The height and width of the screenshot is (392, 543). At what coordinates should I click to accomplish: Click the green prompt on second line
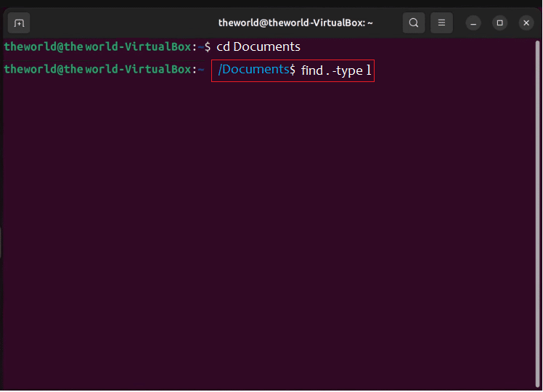click(97, 70)
